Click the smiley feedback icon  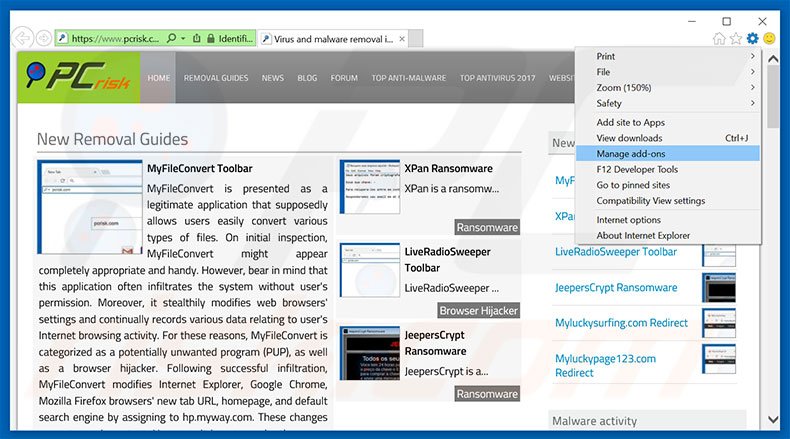click(769, 39)
